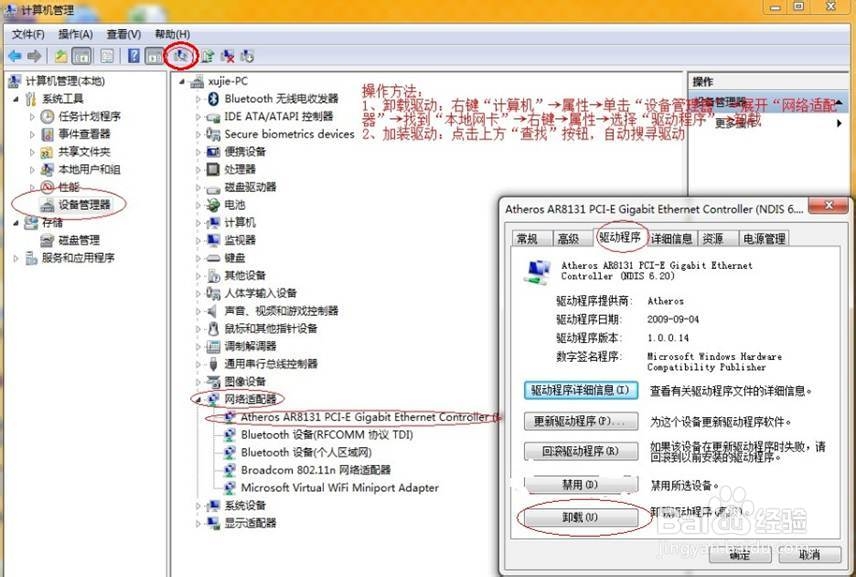Select 人体学输入设备 in the device list
The height and width of the screenshot is (577, 856).
(x=260, y=293)
